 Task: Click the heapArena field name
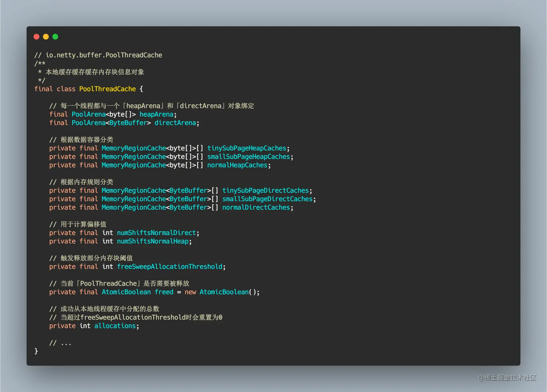click(156, 114)
